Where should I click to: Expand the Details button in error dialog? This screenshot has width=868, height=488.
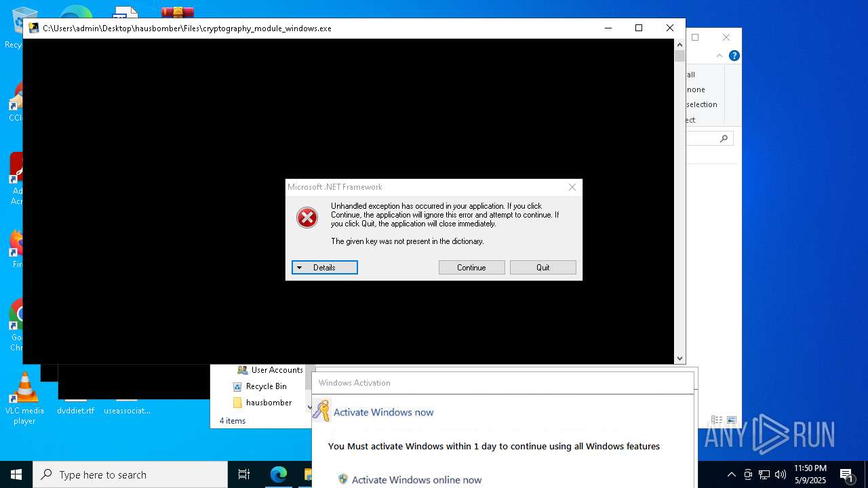325,268
